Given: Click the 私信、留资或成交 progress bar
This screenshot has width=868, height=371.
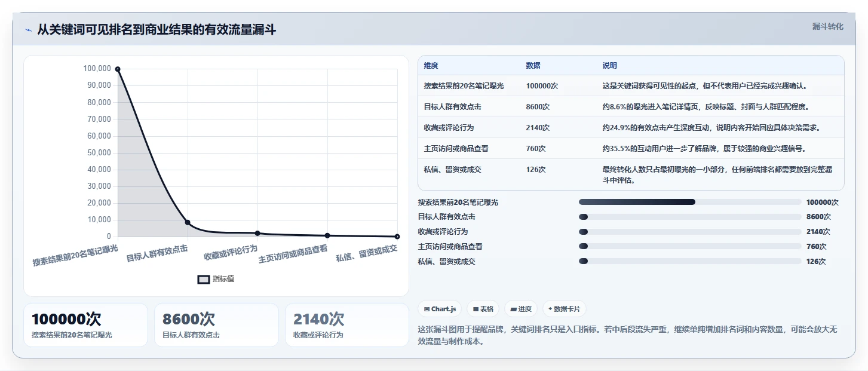Looking at the screenshot, I should click(690, 261).
